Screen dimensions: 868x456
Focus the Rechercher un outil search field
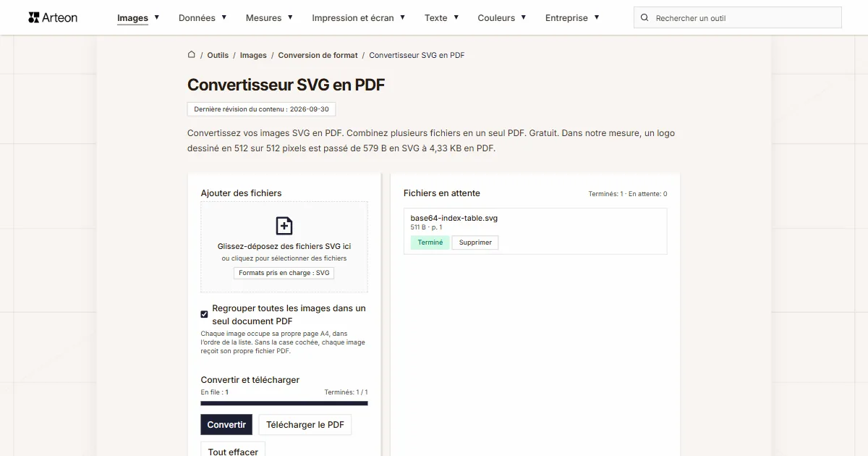click(738, 17)
